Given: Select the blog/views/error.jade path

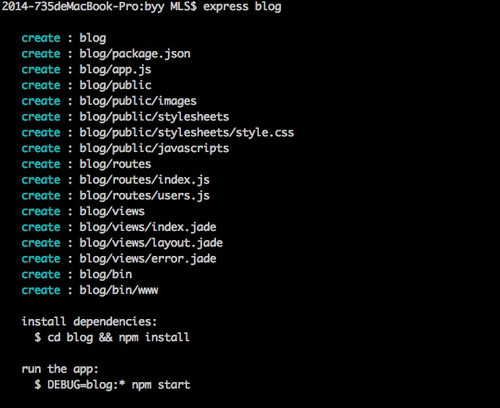Looking at the screenshot, I should pyautogui.click(x=148, y=259).
